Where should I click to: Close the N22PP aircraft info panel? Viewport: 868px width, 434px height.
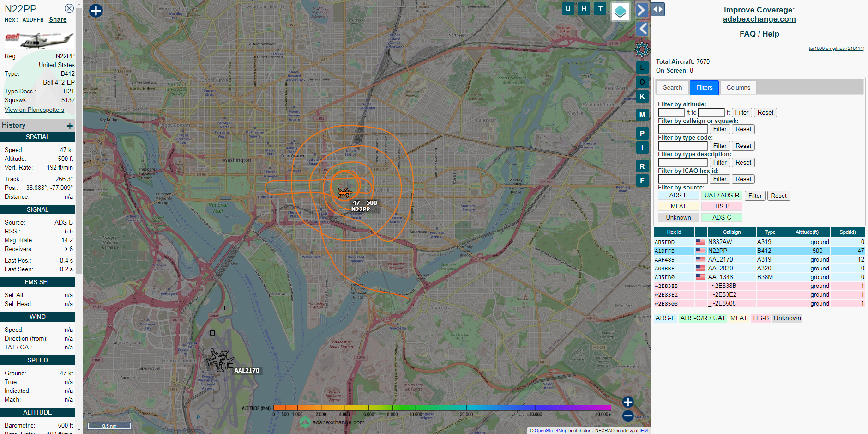pyautogui.click(x=69, y=8)
